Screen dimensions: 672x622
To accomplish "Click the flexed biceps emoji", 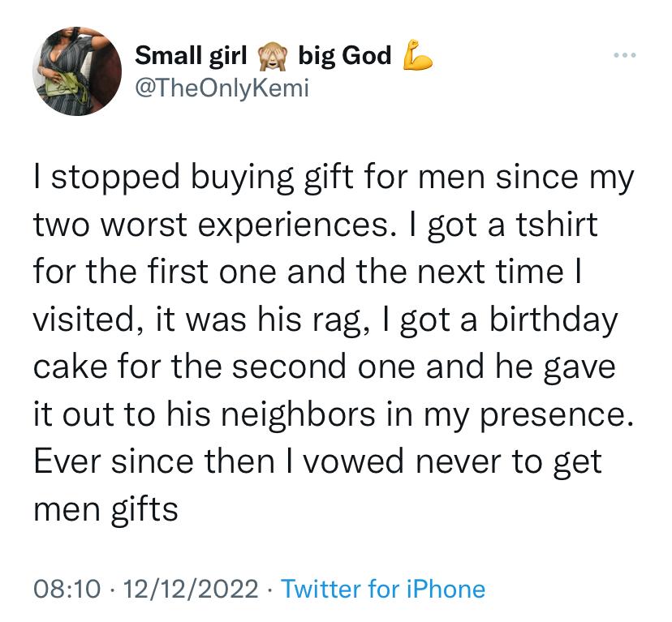I will [x=417, y=55].
